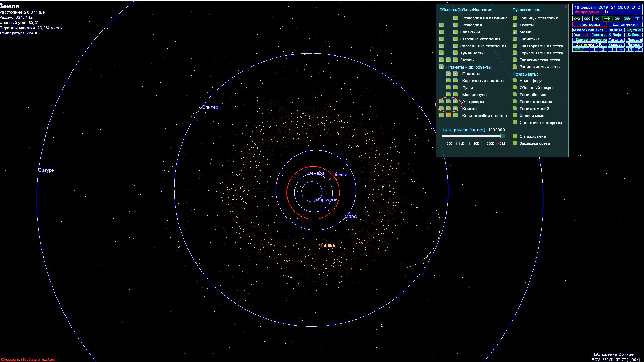Click the Лагранж button
644x362 pixels.
click(616, 40)
